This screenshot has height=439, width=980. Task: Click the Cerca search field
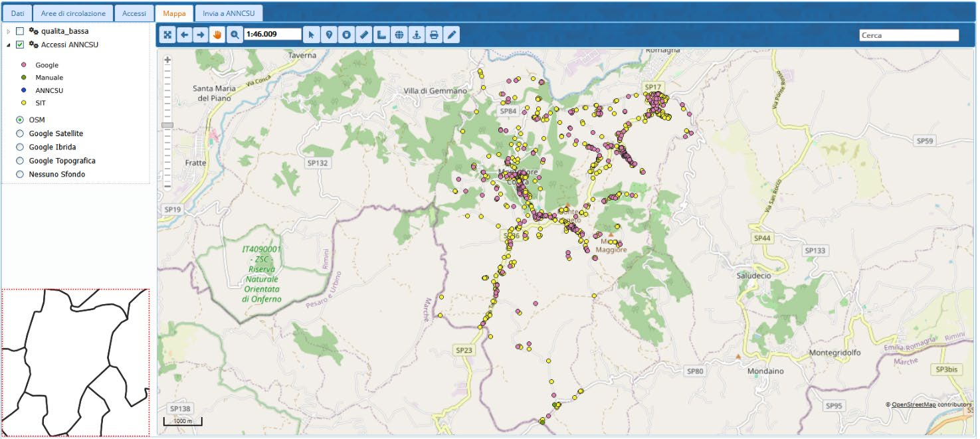tap(908, 35)
